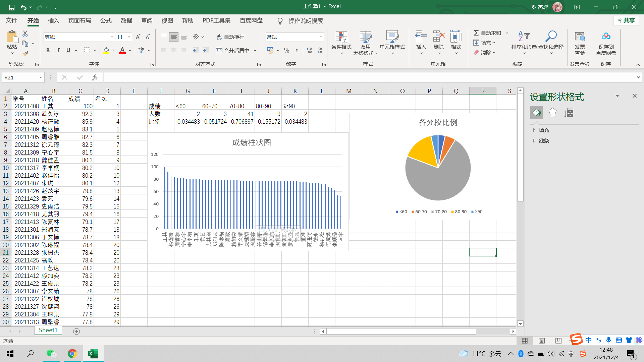Open Size & Properties icon in format pane
Image resolution: width=644 pixels, height=362 pixels.
tap(569, 113)
